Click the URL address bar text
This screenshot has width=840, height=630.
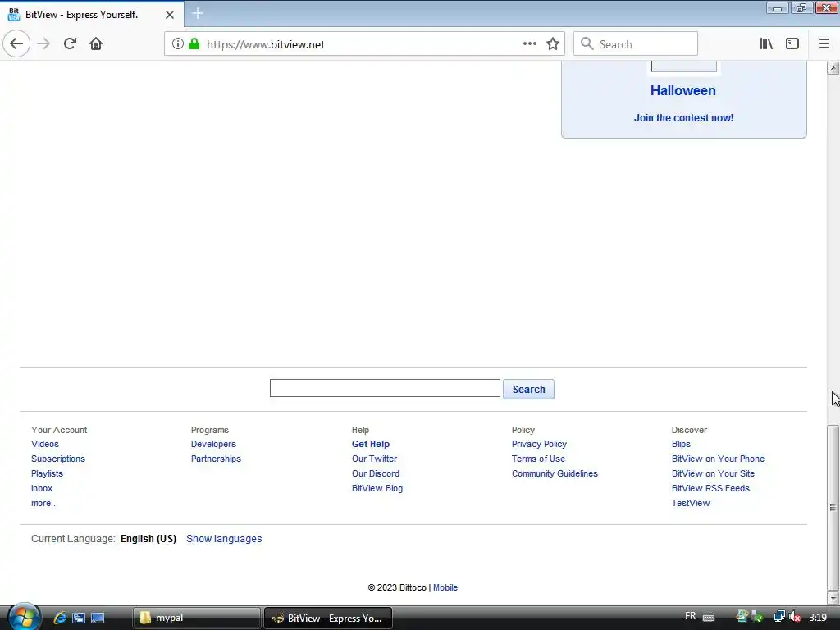[266, 44]
